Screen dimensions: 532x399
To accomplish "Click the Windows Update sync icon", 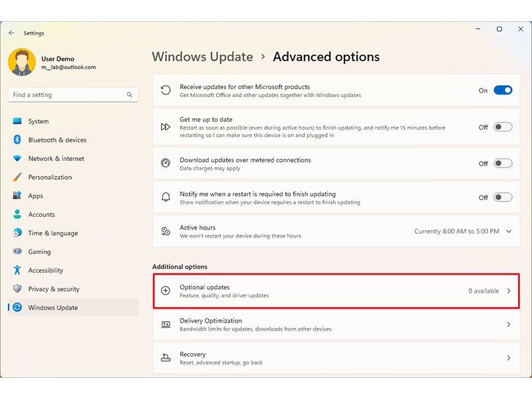I will tap(17, 307).
